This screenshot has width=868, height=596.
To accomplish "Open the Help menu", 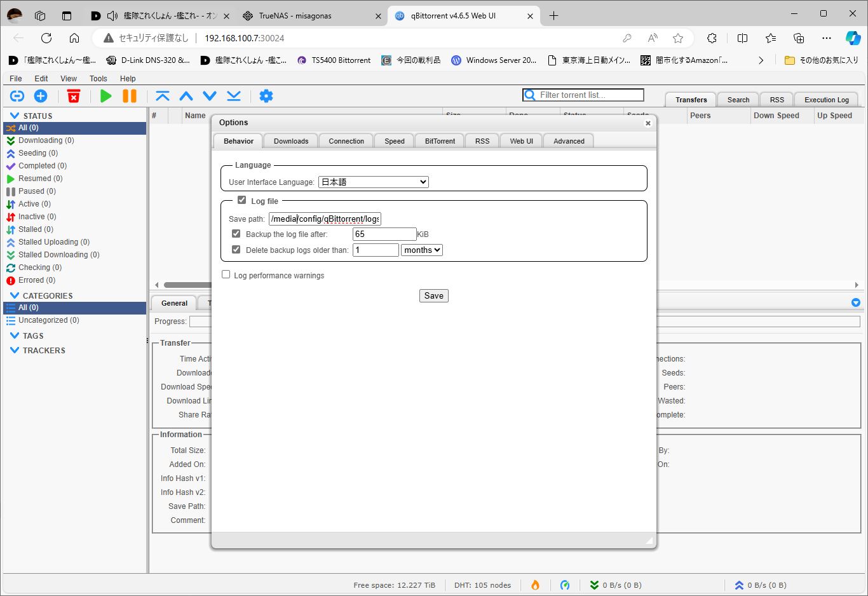I will tap(128, 79).
